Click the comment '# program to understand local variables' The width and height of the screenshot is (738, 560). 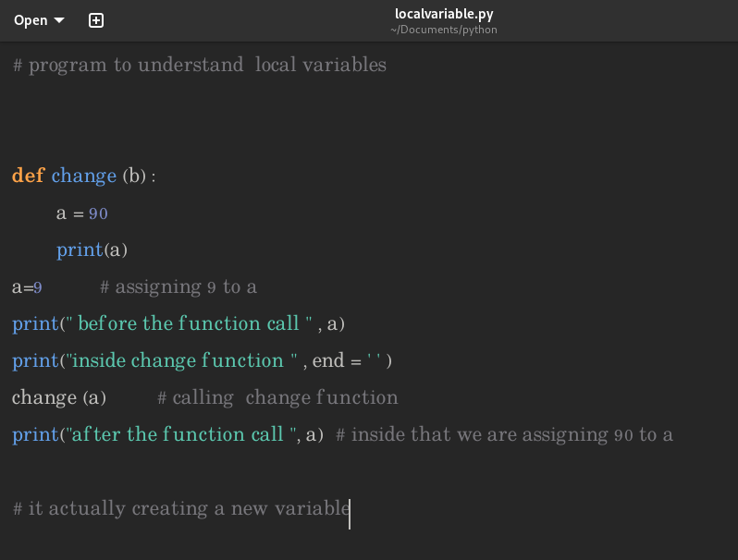[x=200, y=65]
